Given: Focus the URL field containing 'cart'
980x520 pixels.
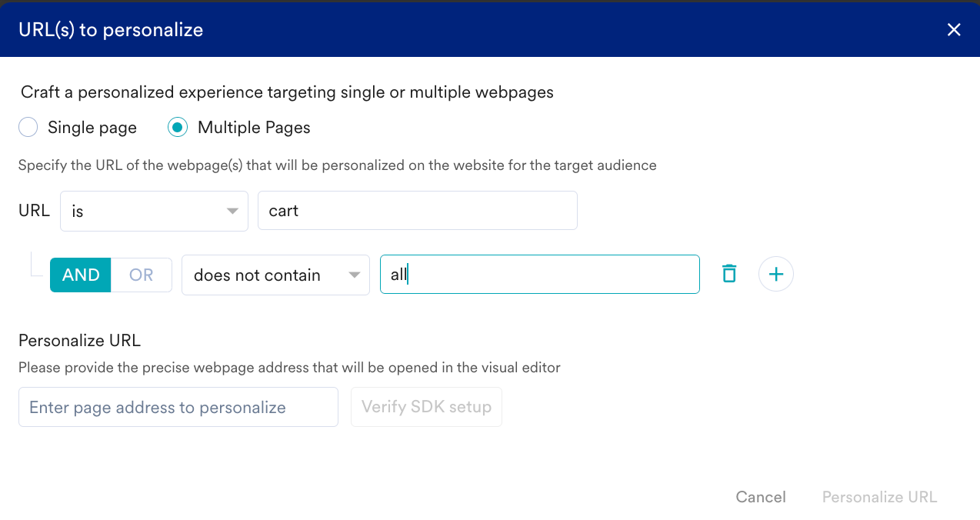Looking at the screenshot, I should tap(418, 211).
